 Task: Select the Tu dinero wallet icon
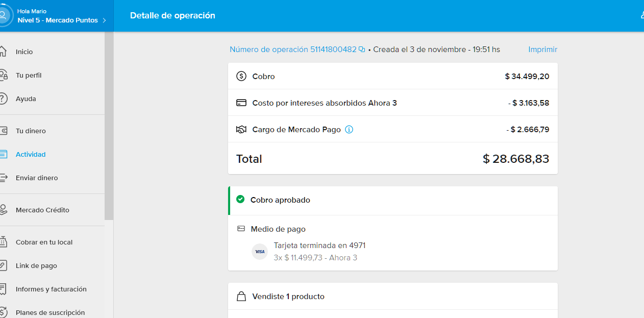pyautogui.click(x=3, y=131)
